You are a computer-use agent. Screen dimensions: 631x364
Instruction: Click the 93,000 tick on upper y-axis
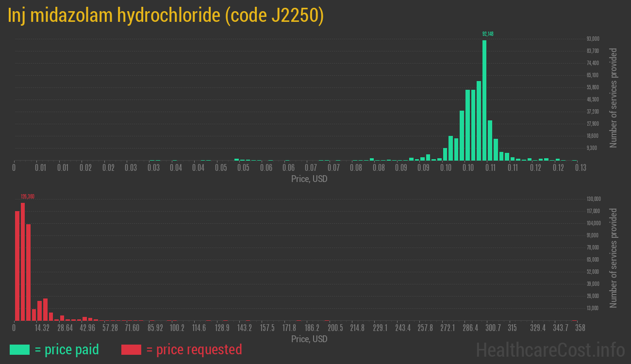tap(593, 39)
